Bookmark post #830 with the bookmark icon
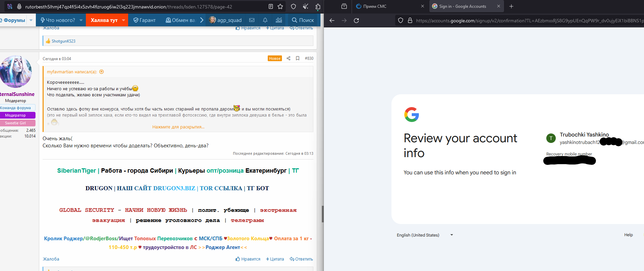The width and height of the screenshot is (644, 271). 297,58
